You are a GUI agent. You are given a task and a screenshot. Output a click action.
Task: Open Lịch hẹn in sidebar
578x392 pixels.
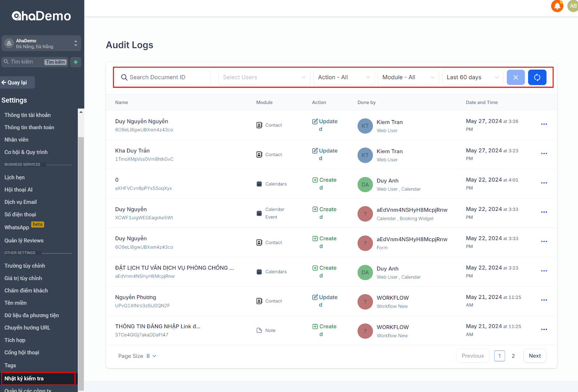(x=14, y=177)
